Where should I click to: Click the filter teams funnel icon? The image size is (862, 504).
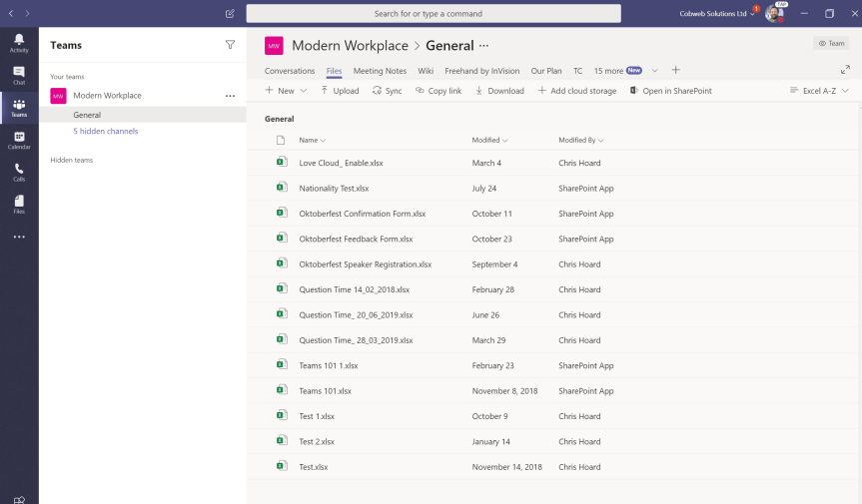coord(231,45)
